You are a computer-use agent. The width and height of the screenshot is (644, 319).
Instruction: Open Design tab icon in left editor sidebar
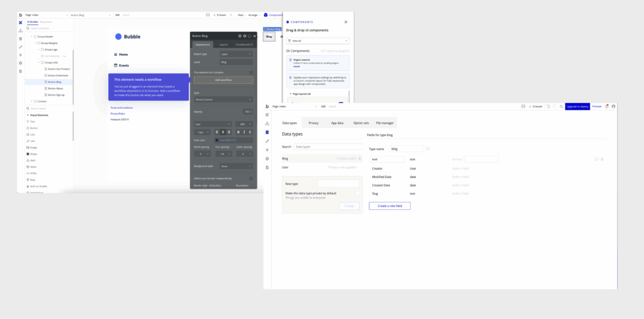[21, 23]
